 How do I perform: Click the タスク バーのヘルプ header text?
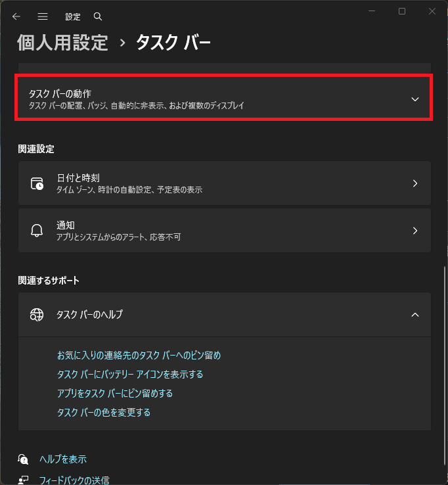[x=89, y=315]
